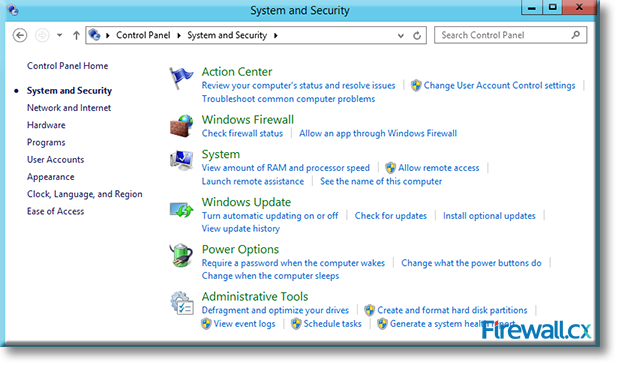
Task: Install optional updates
Action: click(489, 216)
